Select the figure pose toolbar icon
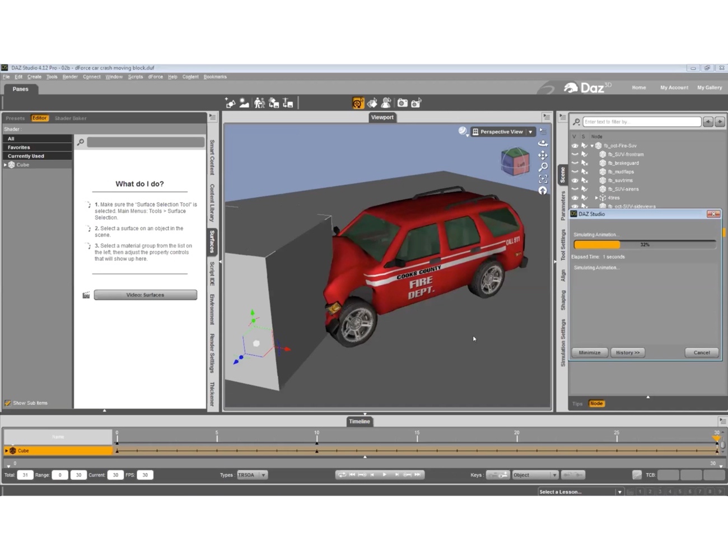The width and height of the screenshot is (728, 560). coord(386,102)
